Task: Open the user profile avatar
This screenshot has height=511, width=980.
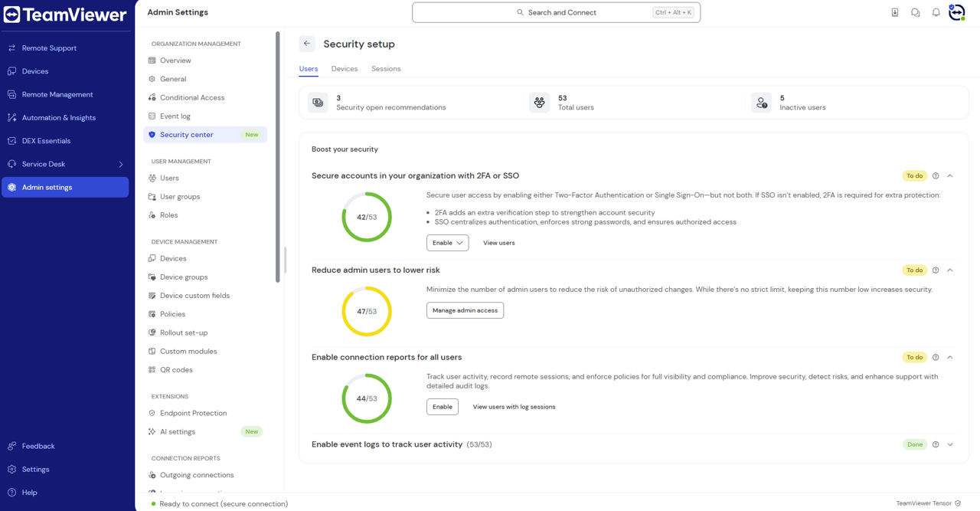Action: [957, 12]
